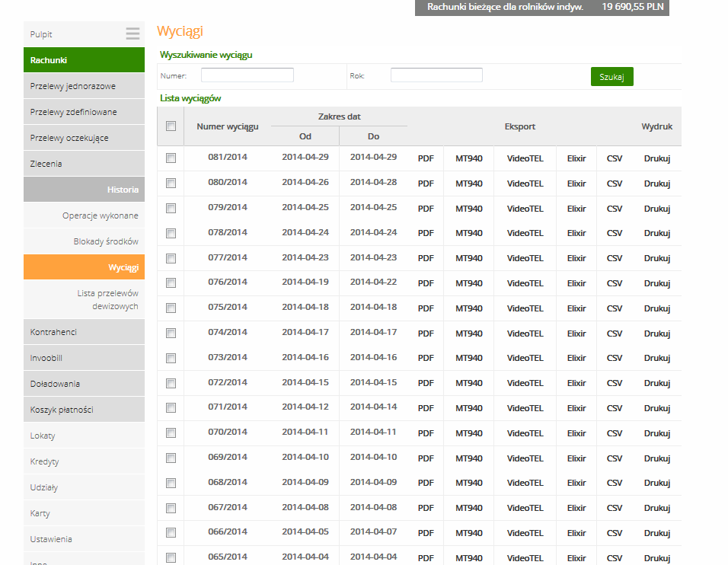Check the box for statement 081/2014
The width and height of the screenshot is (728, 565).
[x=171, y=158]
